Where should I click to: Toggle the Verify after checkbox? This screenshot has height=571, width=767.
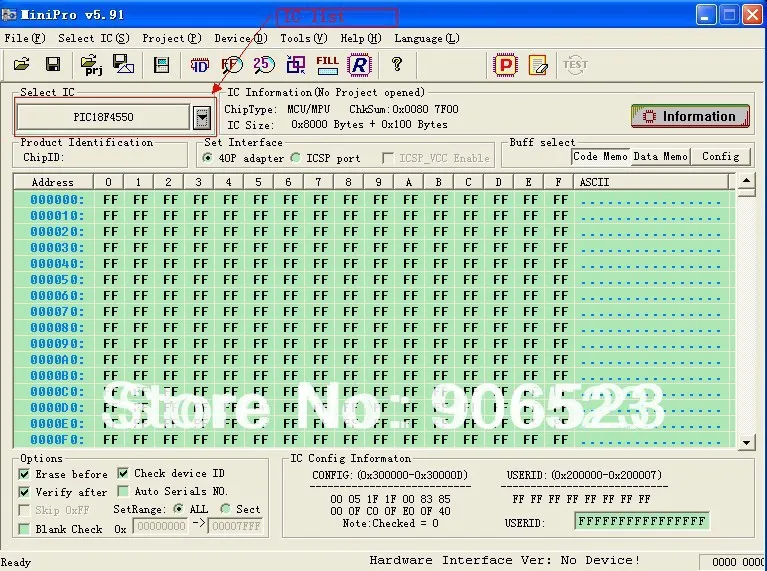coord(23,492)
